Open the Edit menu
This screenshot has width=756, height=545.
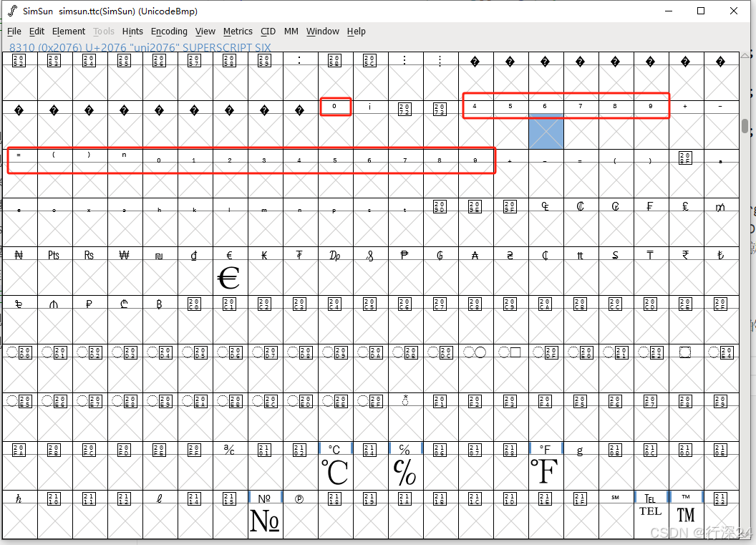(x=37, y=32)
